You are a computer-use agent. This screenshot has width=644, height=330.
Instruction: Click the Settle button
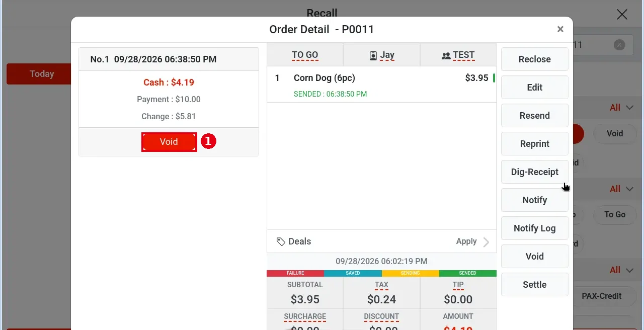tap(534, 285)
